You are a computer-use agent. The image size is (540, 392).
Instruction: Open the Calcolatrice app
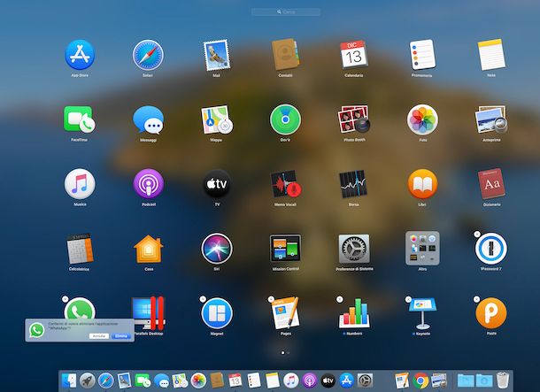(x=80, y=249)
